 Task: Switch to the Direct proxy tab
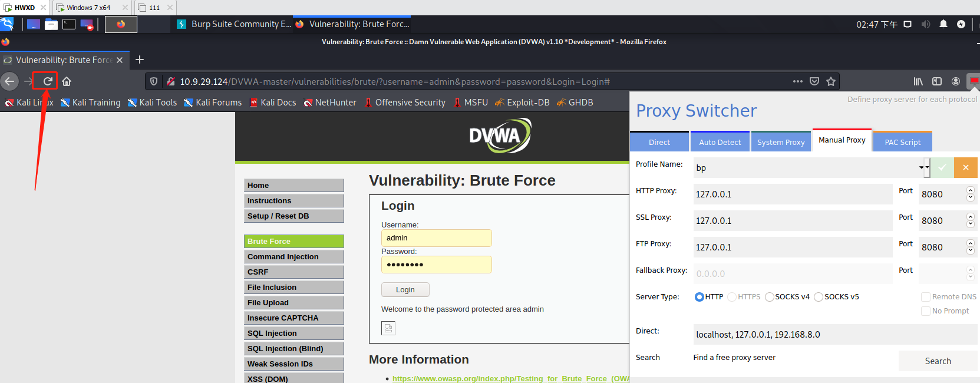point(659,142)
